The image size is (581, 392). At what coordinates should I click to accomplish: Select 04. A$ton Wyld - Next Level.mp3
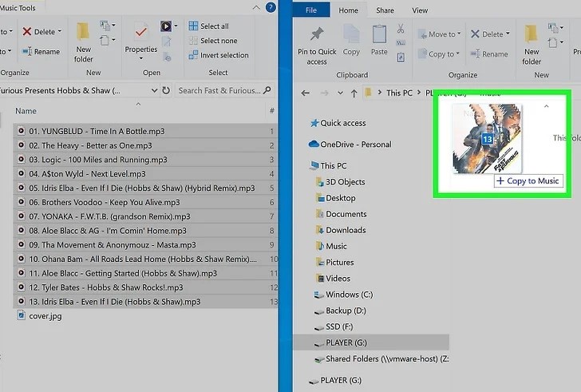[x=145, y=174]
